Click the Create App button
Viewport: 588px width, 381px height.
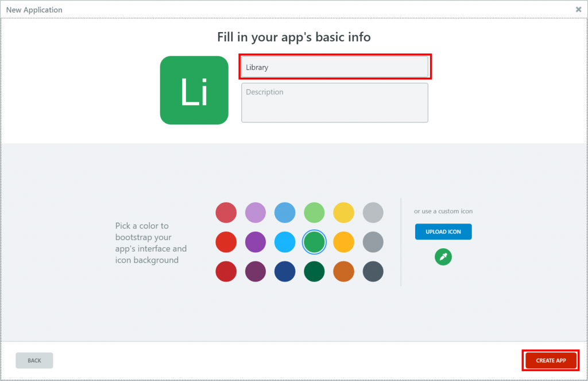click(x=551, y=360)
